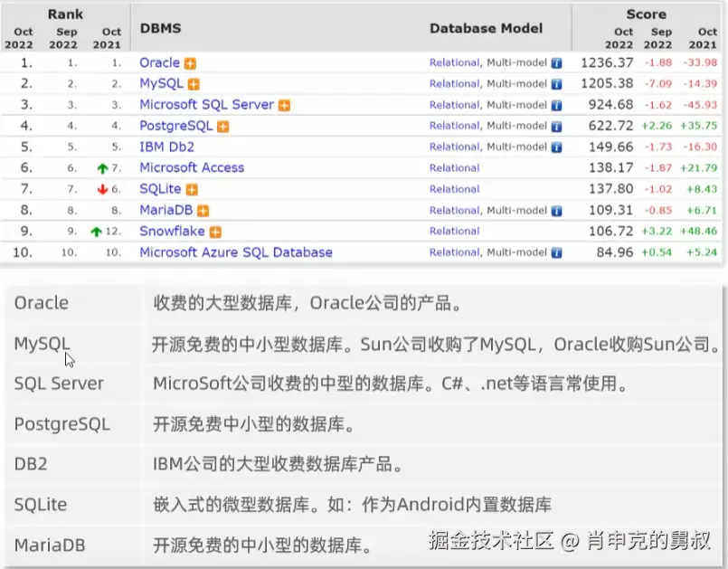Click the info icon in the PostgreSQL row
The width and height of the screenshot is (728, 569).
[x=556, y=127]
